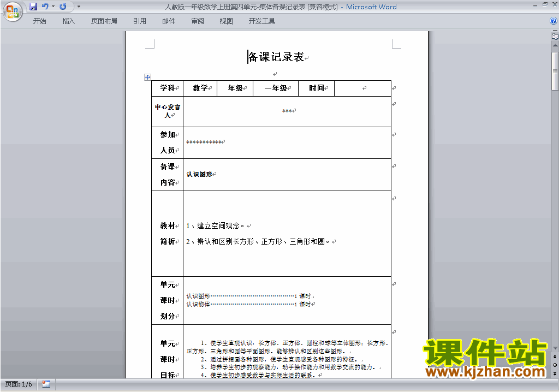Go to next page with double-down arrows

pos(555,373)
